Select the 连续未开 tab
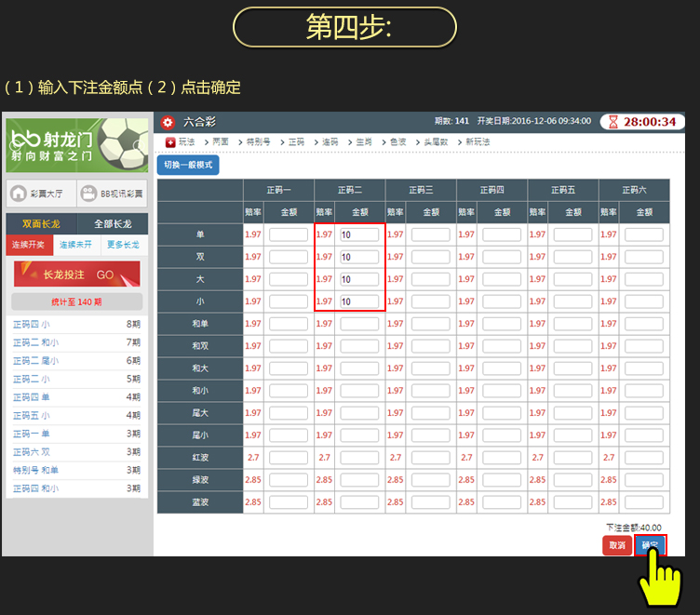 click(x=76, y=245)
